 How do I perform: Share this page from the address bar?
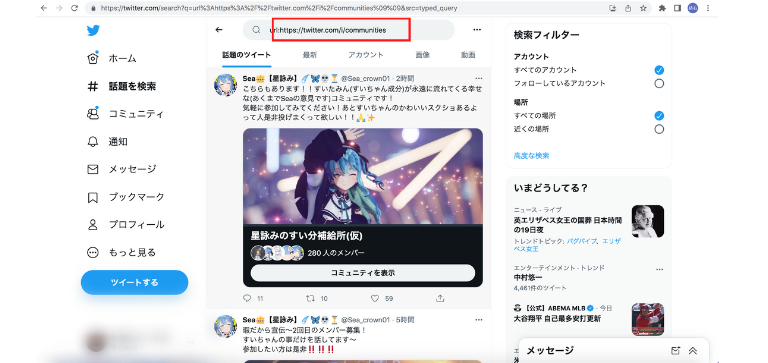628,8
